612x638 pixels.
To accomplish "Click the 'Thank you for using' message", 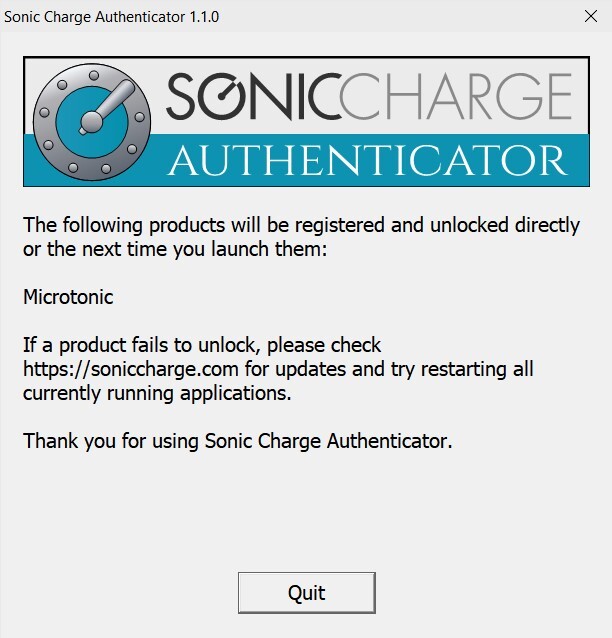I will (237, 440).
